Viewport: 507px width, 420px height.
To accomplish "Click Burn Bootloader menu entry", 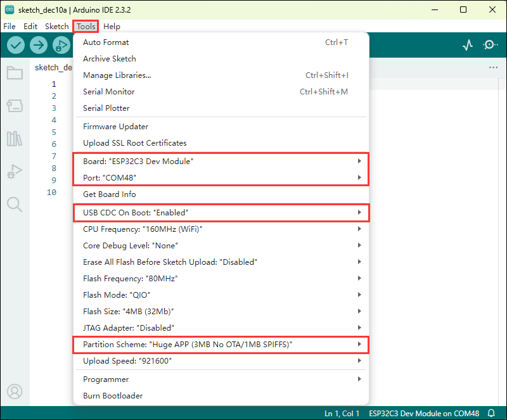I will point(113,396).
